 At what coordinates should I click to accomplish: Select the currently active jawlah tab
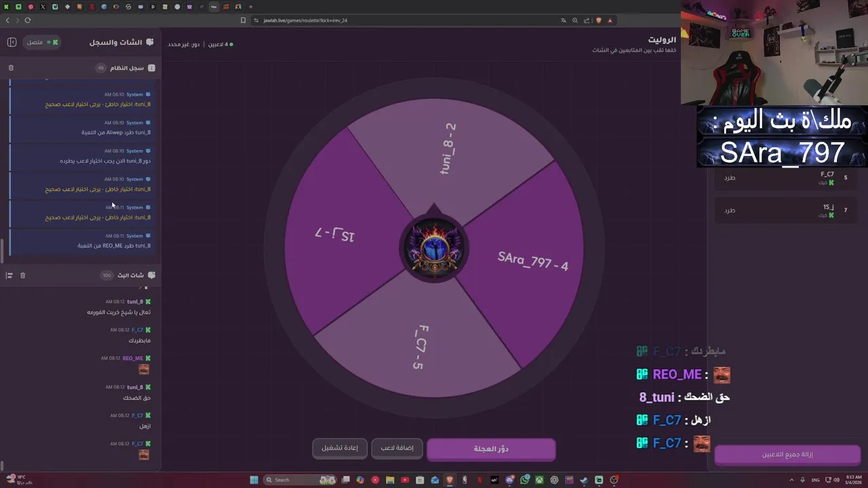tap(214, 7)
